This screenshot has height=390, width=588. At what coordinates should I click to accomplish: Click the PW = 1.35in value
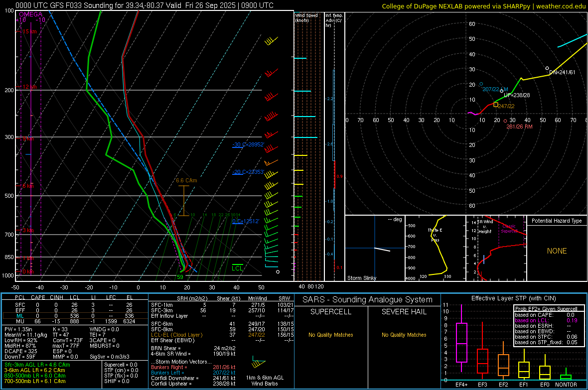[19, 329]
